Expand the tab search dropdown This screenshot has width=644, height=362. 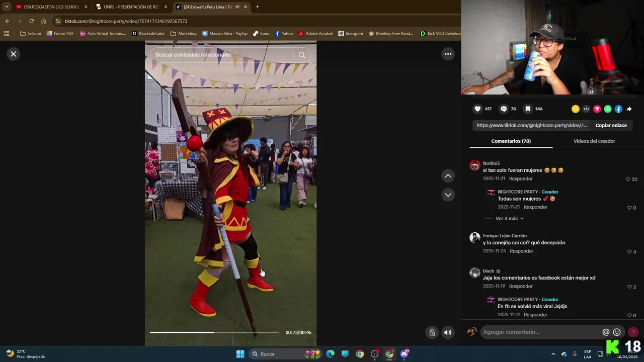(6, 7)
